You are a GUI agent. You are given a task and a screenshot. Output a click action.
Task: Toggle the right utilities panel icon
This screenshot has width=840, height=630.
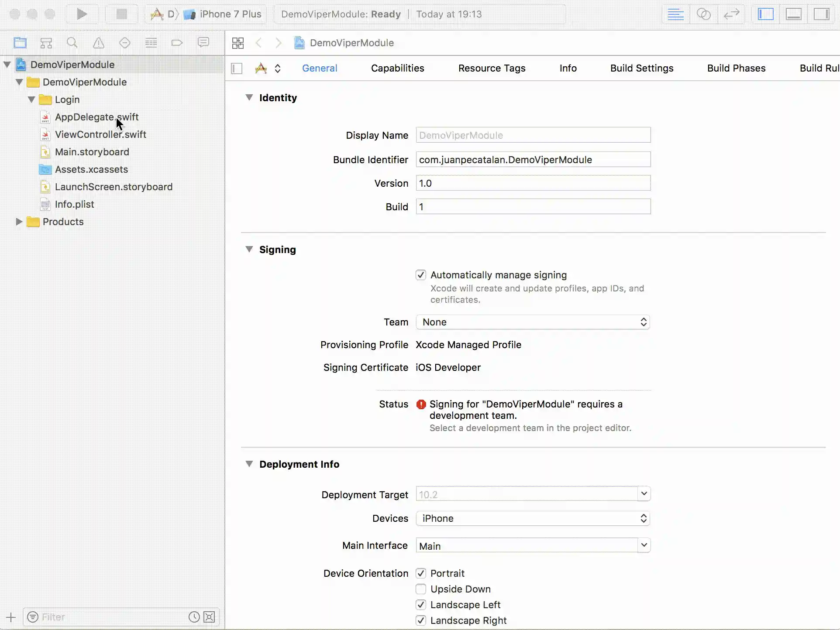pos(821,14)
